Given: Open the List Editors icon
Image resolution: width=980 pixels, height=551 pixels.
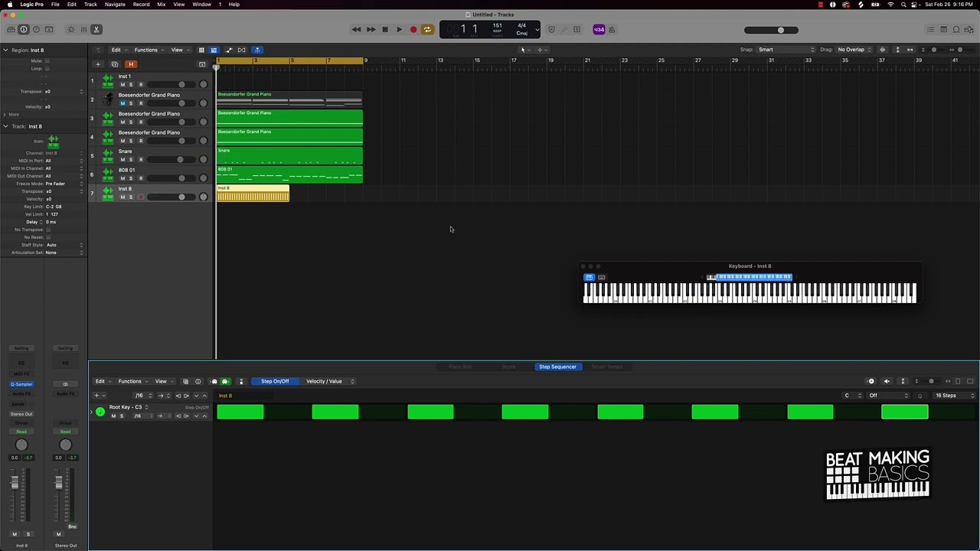Looking at the screenshot, I should coord(930,30).
